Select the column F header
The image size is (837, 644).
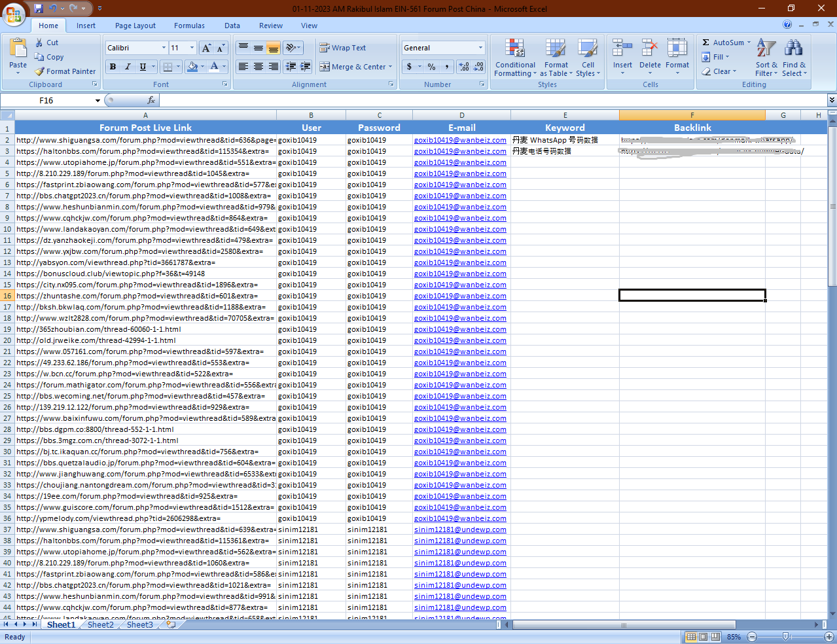692,115
